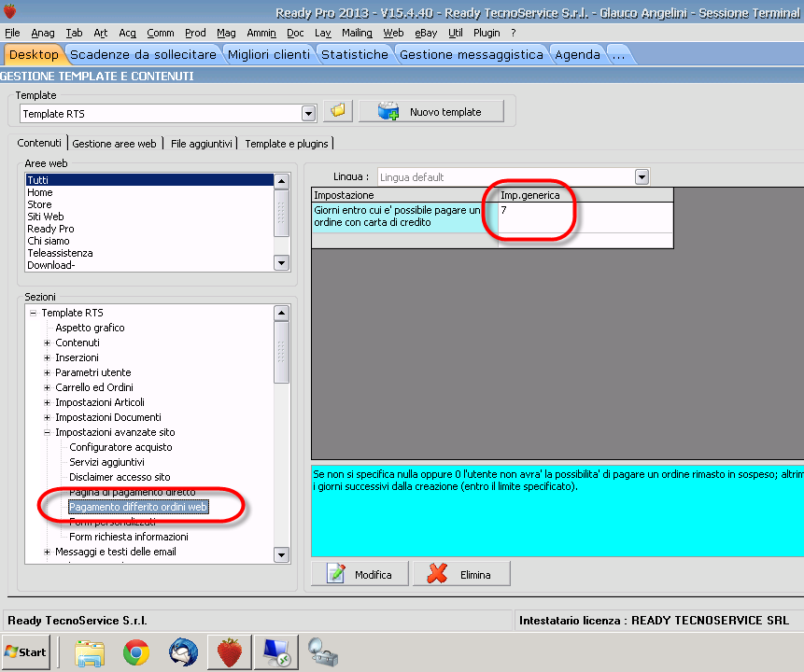Open the Prod menu

coord(195,33)
